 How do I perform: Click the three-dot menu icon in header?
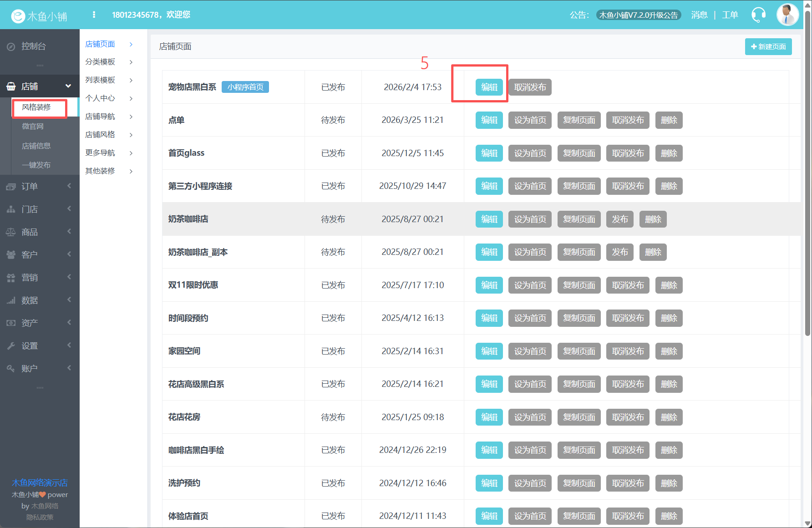pyautogui.click(x=94, y=15)
